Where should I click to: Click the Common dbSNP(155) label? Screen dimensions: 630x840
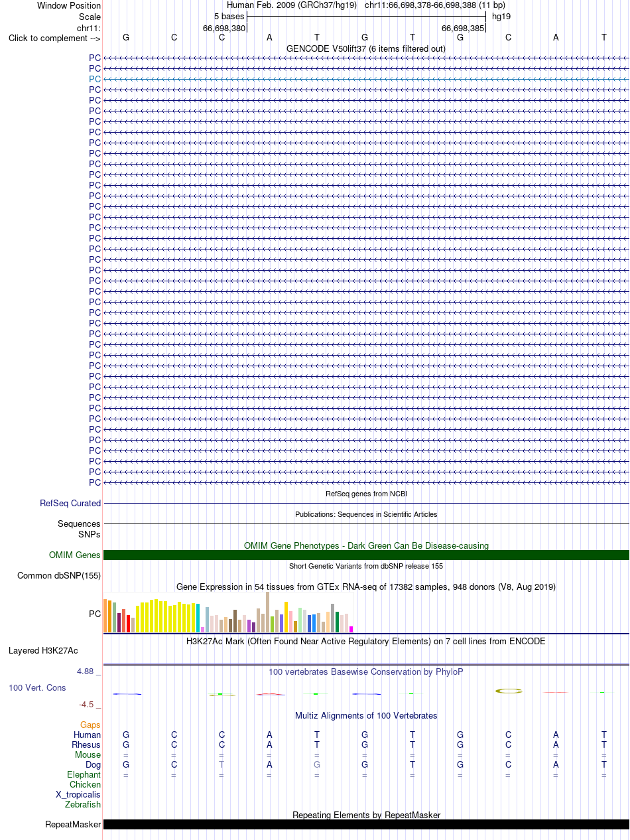(59, 576)
